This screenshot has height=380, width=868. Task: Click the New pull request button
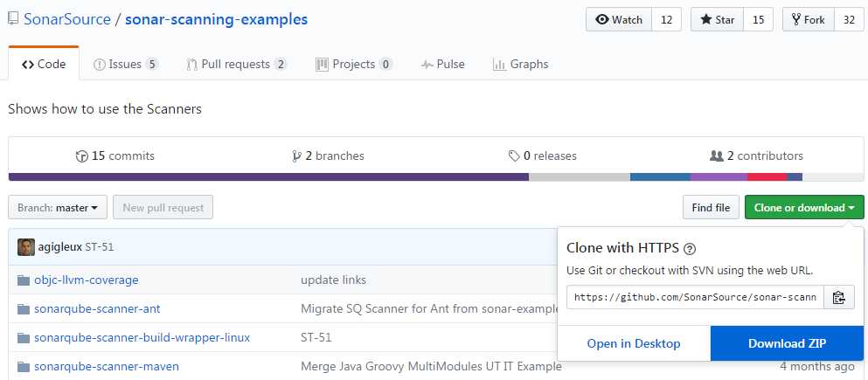[x=163, y=207]
